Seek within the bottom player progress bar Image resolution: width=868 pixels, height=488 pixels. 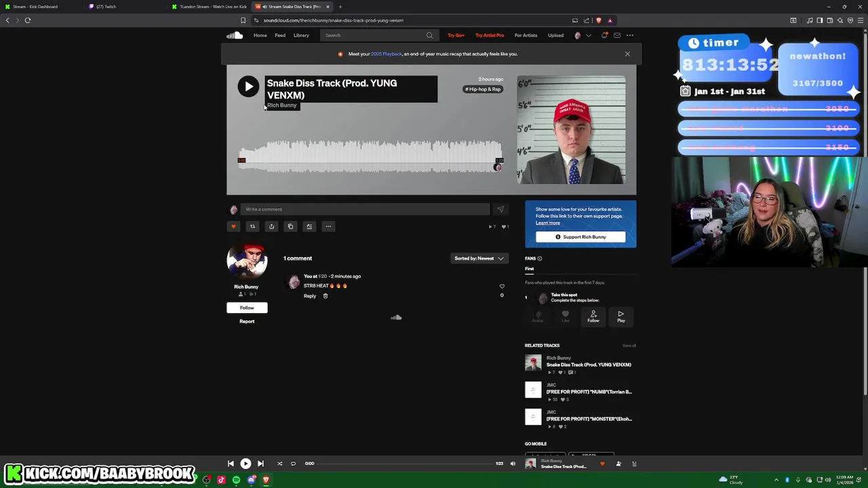405,464
